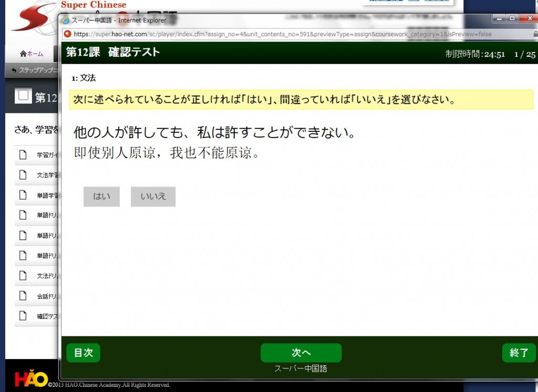Toggle the checkbox beside 第12 lesson heading
The width and height of the screenshot is (538, 392).
click(23, 96)
